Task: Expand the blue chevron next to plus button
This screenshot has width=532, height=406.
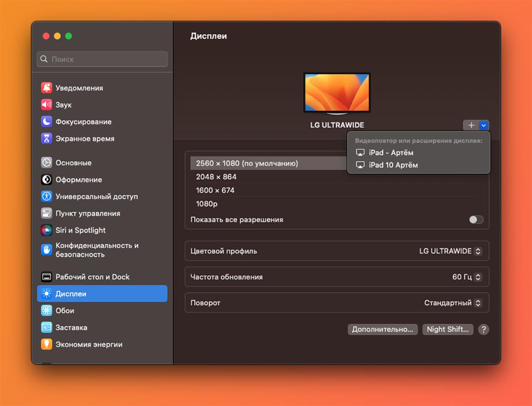Action: (484, 126)
